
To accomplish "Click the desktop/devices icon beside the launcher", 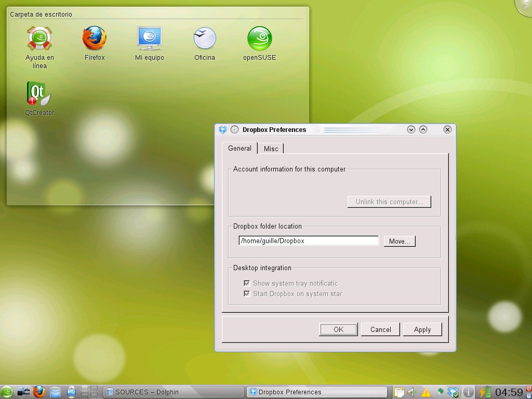I will pos(23,392).
